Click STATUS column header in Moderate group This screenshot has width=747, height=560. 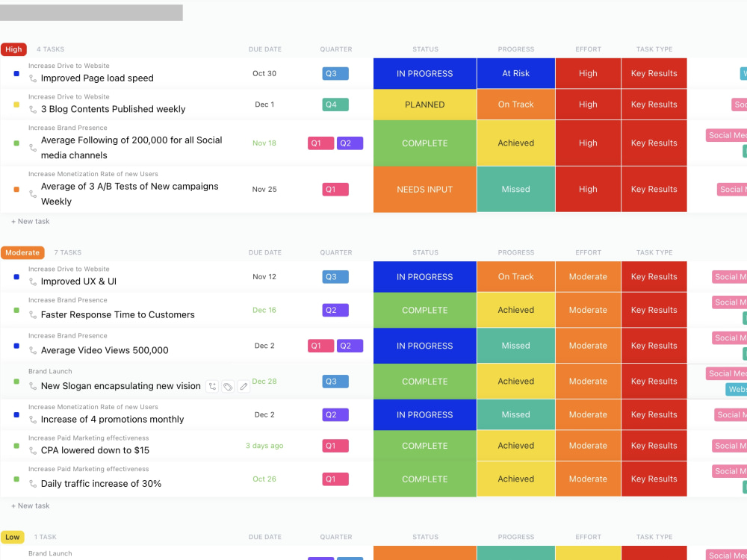point(426,252)
